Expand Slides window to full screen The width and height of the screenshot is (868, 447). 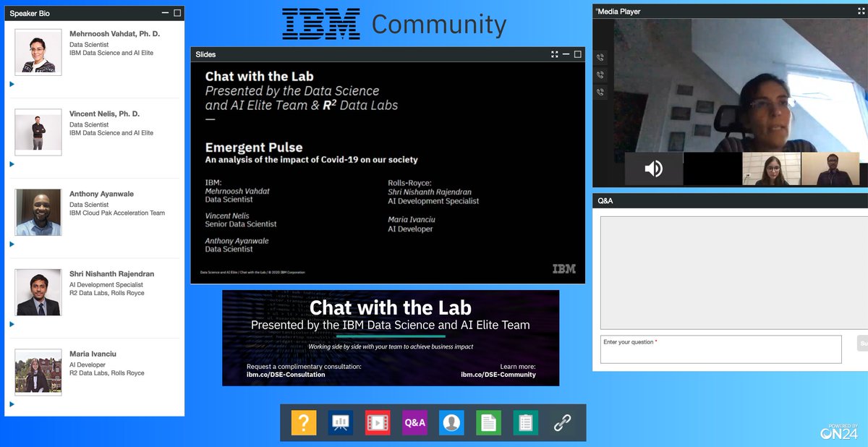[x=555, y=54]
